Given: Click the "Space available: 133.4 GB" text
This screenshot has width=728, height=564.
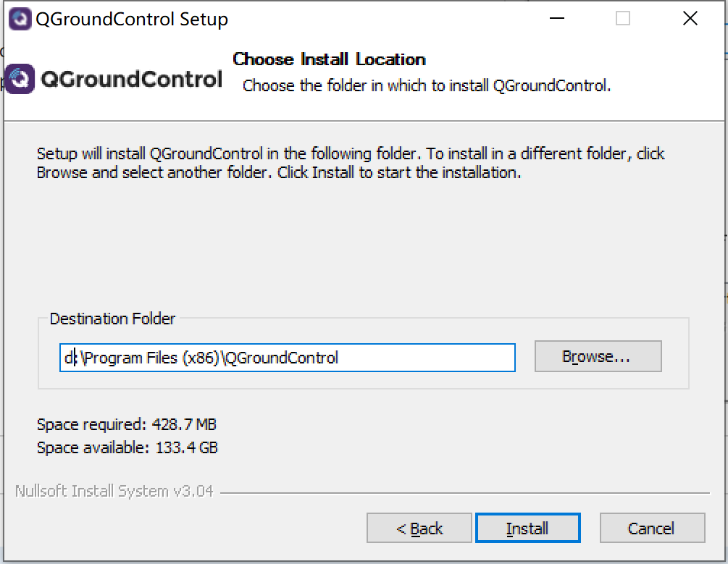Looking at the screenshot, I should coord(127,447).
